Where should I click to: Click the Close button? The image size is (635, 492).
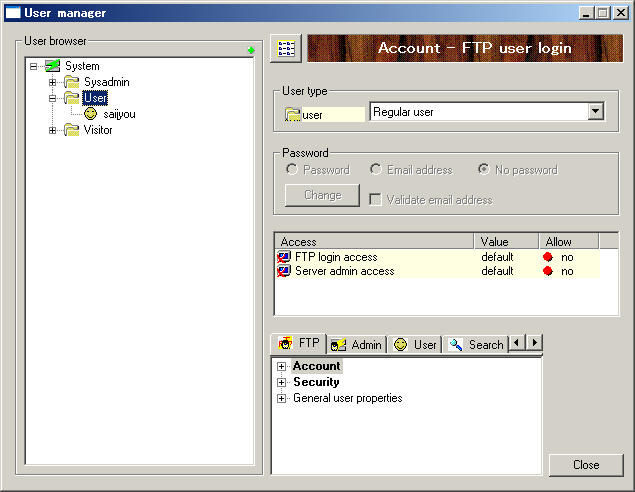[x=586, y=465]
